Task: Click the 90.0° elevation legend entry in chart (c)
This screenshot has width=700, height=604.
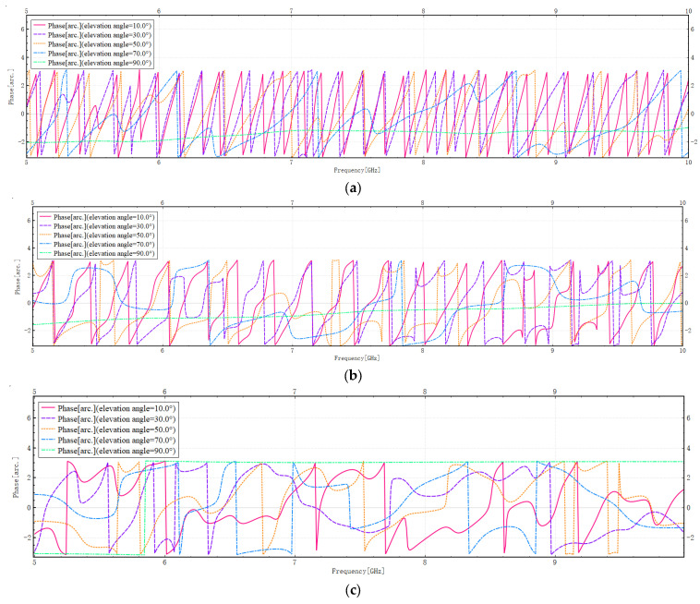Action: click(108, 451)
